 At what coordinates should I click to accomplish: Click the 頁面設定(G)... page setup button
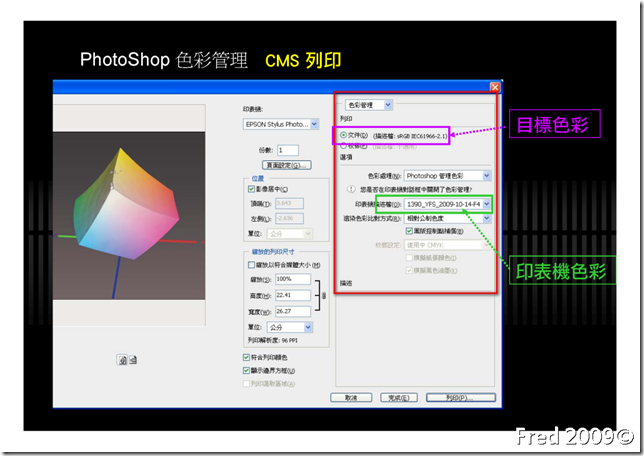(287, 165)
